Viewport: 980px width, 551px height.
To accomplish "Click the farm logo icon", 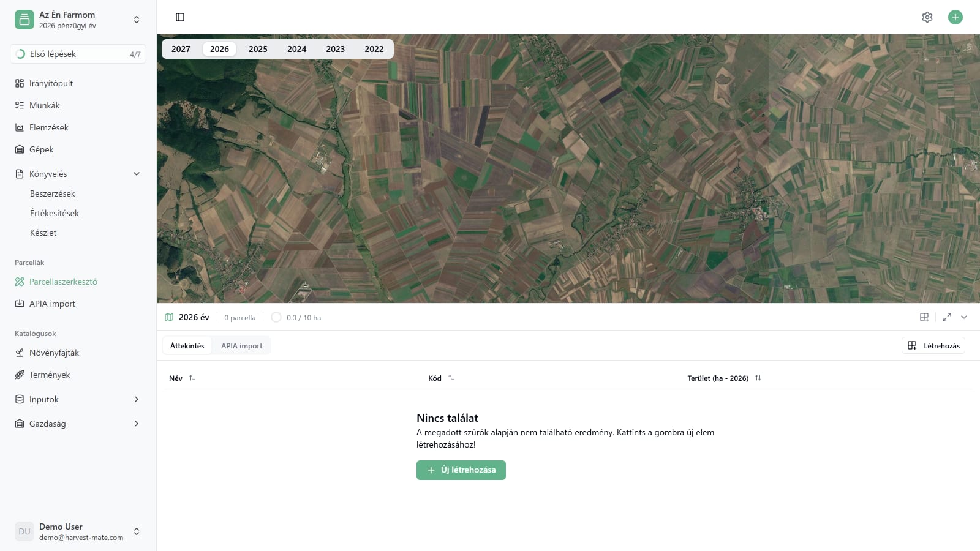I will (24, 20).
